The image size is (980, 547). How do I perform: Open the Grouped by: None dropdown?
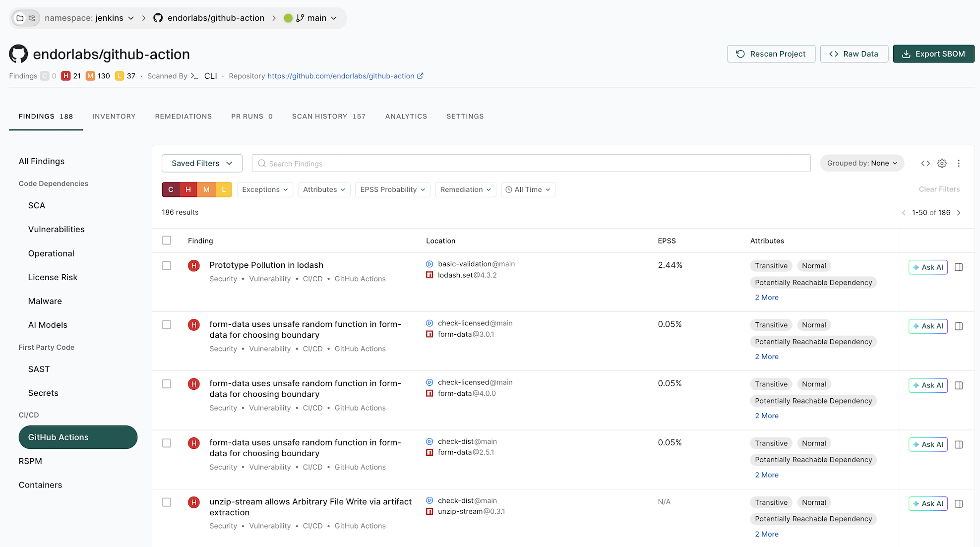pos(861,163)
